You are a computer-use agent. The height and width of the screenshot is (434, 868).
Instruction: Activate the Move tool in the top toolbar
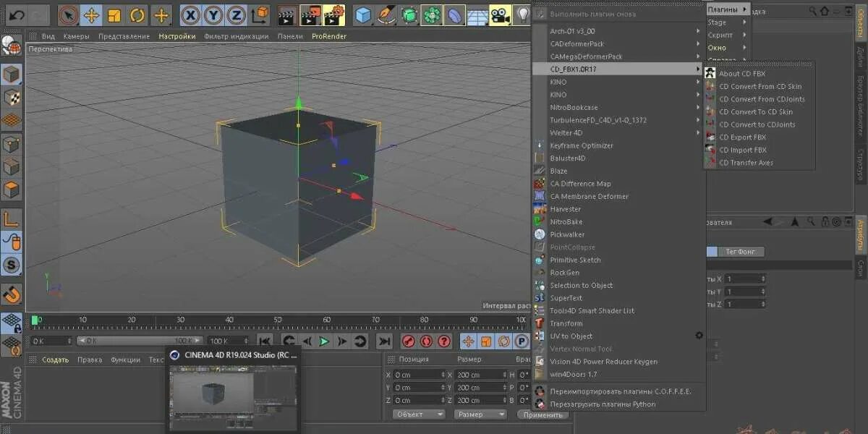[91, 14]
